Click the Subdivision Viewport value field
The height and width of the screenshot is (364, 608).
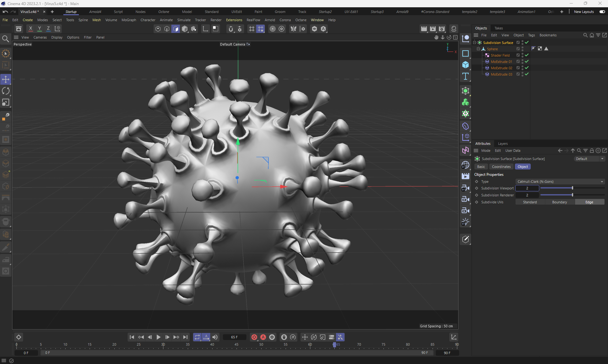(x=527, y=188)
